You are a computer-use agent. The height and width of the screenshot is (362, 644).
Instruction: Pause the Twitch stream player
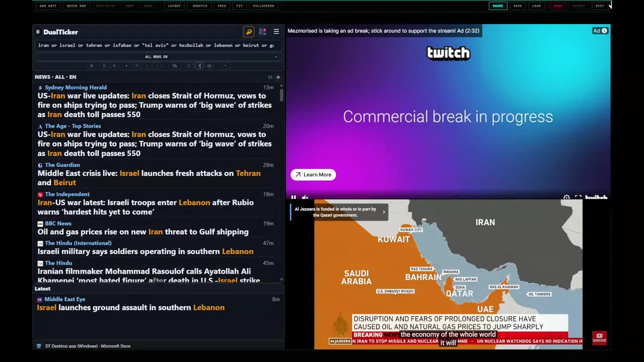pyautogui.click(x=293, y=198)
